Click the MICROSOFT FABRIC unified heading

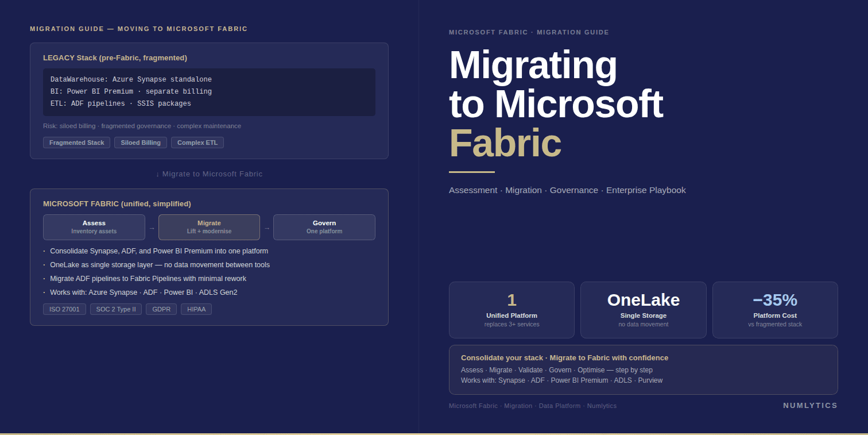[x=117, y=204]
